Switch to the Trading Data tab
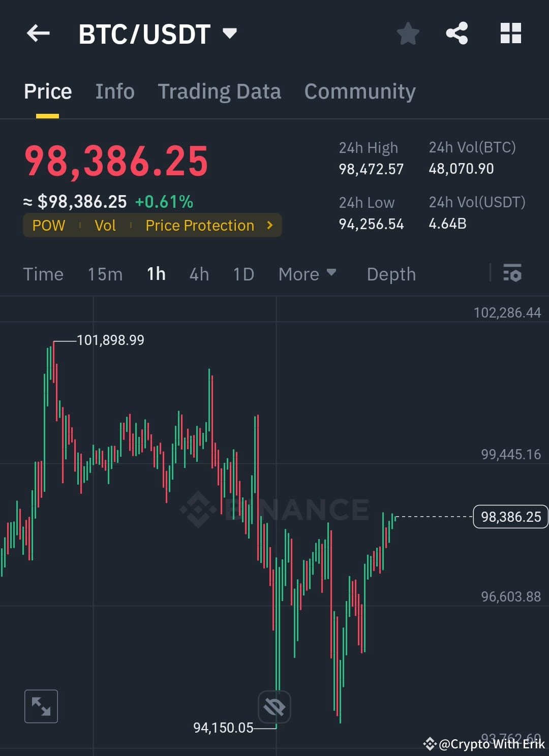 pos(220,91)
